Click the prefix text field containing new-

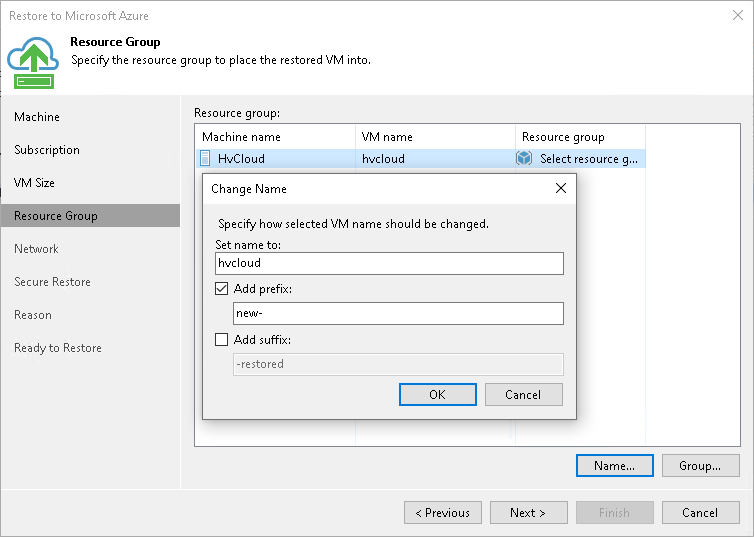[x=397, y=314]
